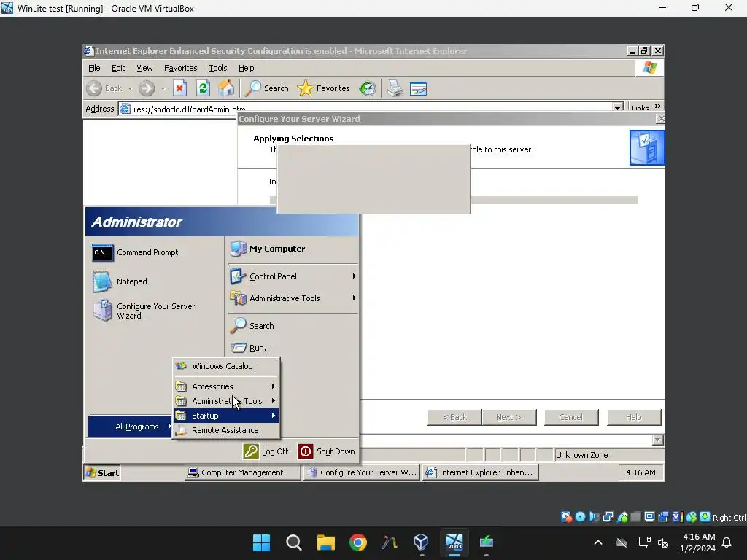
Task: Click the wizard installation progress bar
Action: 554,200
